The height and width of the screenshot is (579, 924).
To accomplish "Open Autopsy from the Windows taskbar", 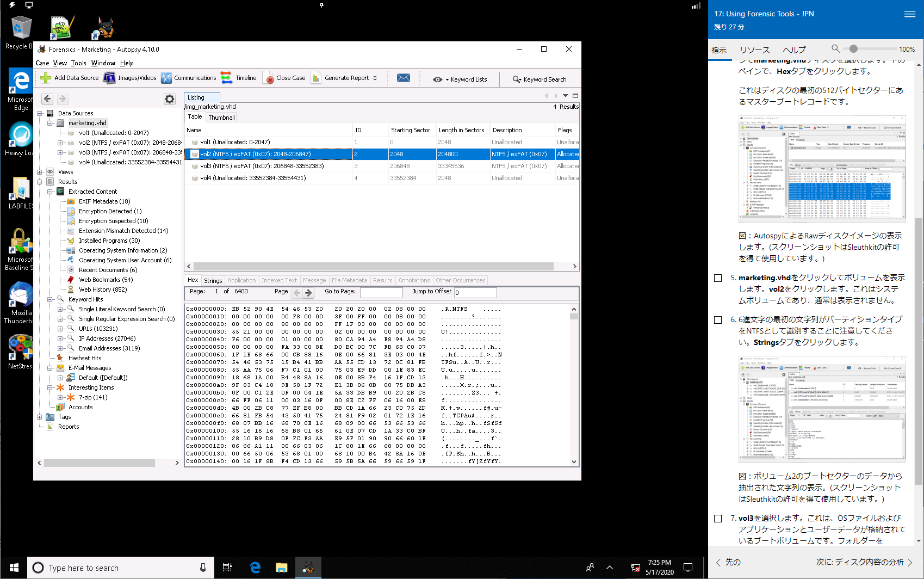I will coord(308,568).
